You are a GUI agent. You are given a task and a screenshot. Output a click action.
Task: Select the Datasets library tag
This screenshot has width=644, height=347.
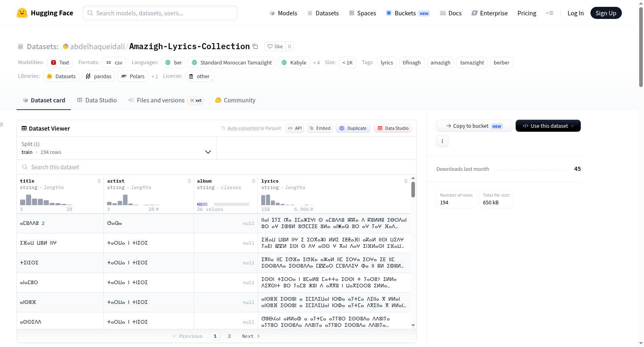61,76
